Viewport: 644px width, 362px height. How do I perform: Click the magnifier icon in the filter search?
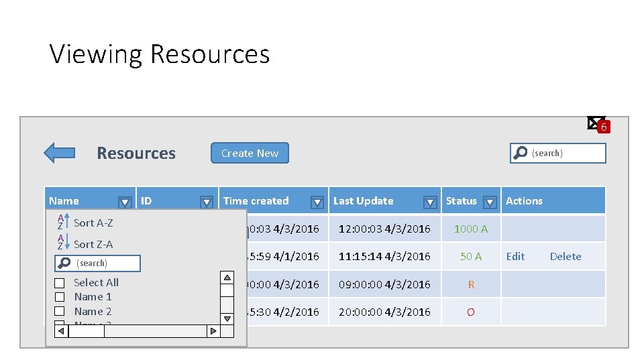pos(64,263)
